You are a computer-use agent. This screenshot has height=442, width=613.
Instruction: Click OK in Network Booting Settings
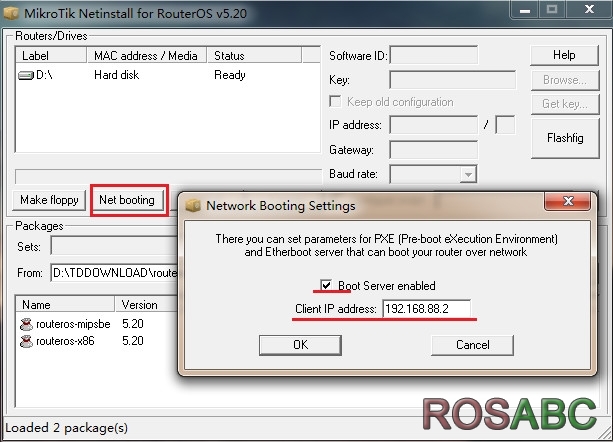(x=300, y=345)
